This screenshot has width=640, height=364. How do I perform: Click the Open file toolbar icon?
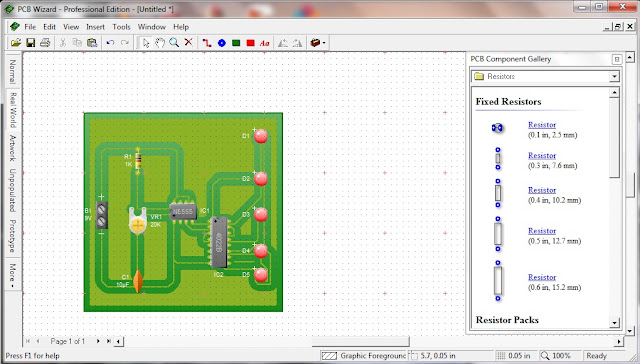pyautogui.click(x=16, y=42)
